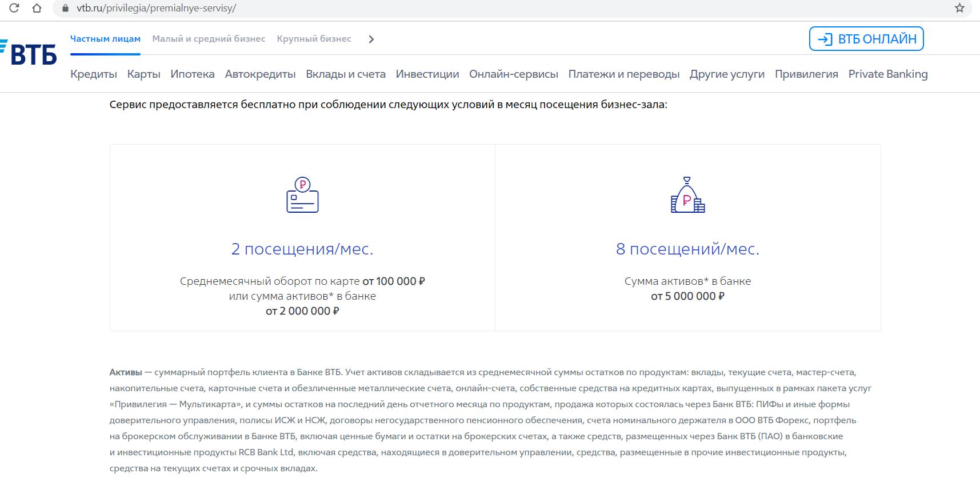Open the Ипотека menu
The height and width of the screenshot is (485, 980).
pyautogui.click(x=193, y=74)
